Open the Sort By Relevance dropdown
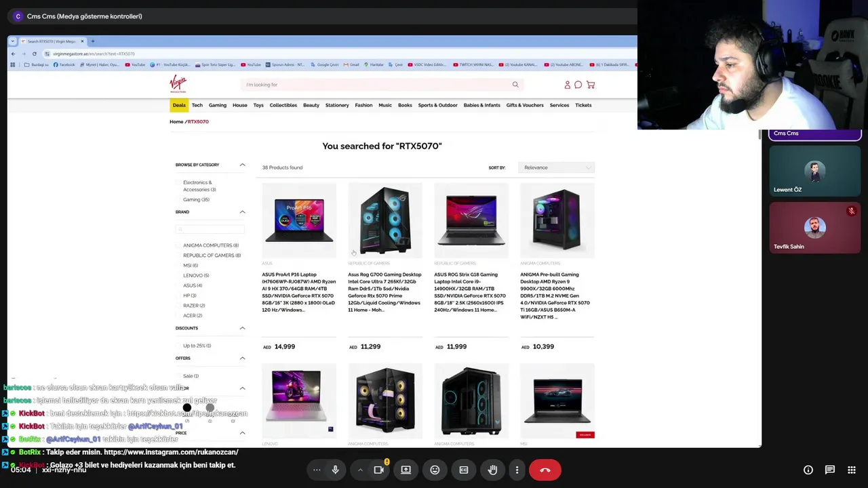The image size is (868, 488). pyautogui.click(x=556, y=167)
